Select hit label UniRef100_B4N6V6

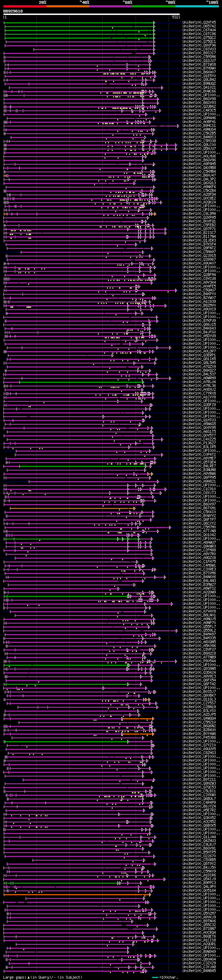199,577
